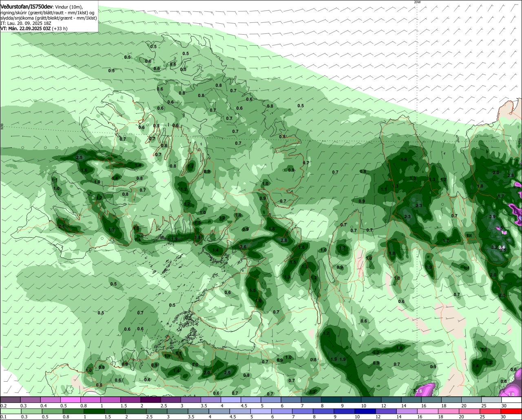
Task: Click the 3.2 precipitation value on map
Action: click(x=494, y=247)
